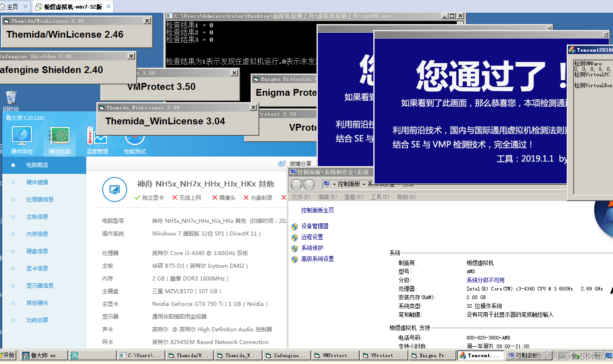Image resolution: width=613 pixels, height=364 pixels.
Task: Open 系统保护 link
Action: pos(312,248)
